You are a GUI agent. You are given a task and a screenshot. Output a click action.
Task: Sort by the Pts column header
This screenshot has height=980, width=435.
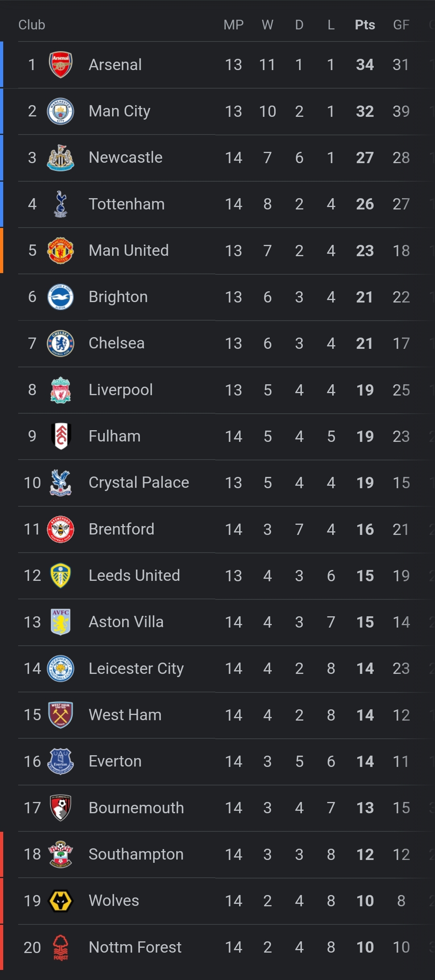pos(365,25)
